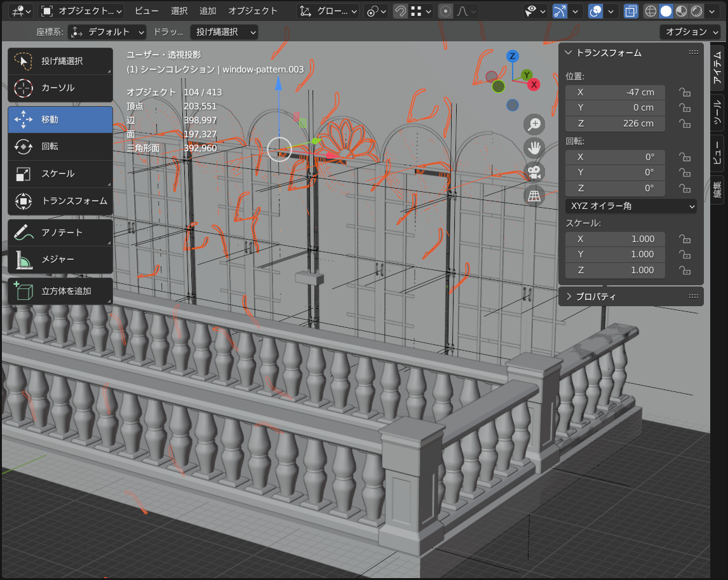Viewport: 728px width, 580px height.
Task: Open the 追加 (Add) menu
Action: pyautogui.click(x=208, y=11)
